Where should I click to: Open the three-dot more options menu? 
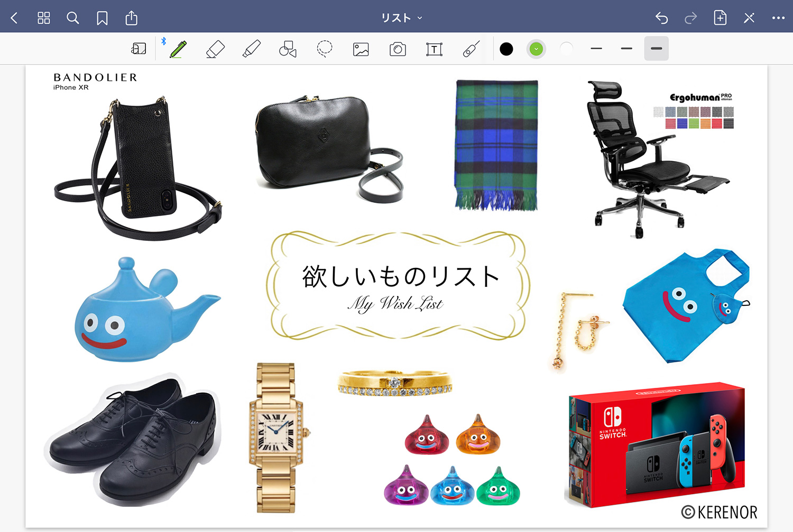coord(778,18)
